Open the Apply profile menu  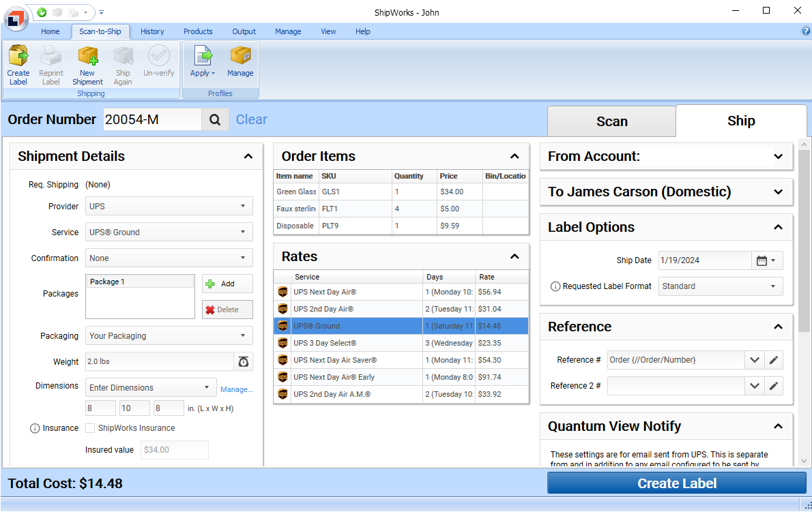pos(203,61)
